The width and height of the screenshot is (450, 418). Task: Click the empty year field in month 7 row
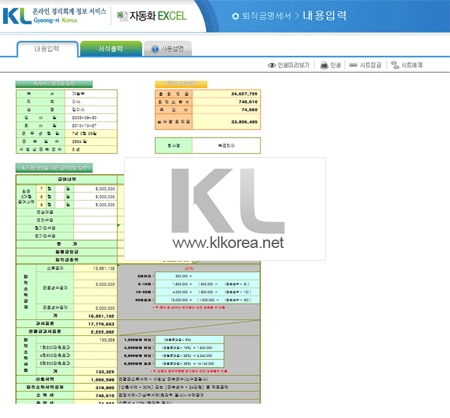coord(60,189)
